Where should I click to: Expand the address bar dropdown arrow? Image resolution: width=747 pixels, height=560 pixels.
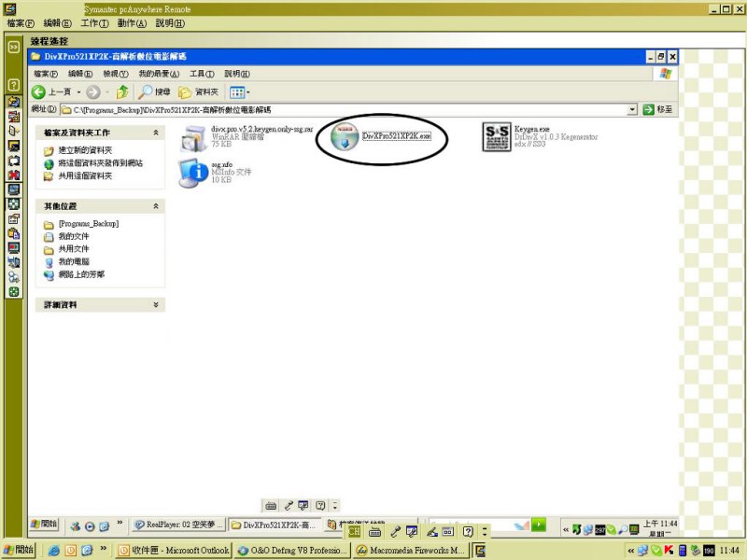click(632, 110)
